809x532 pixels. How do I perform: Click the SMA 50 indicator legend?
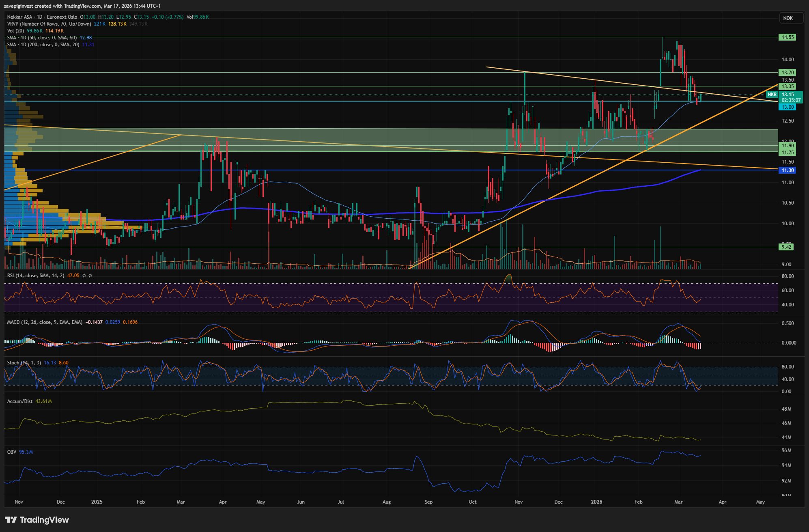pos(42,38)
